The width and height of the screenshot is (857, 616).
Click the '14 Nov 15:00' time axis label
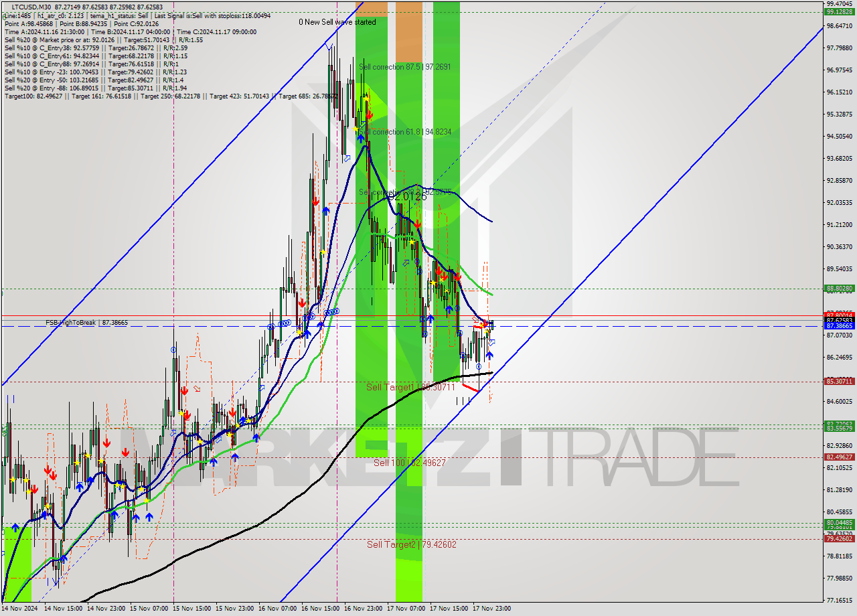[63, 609]
